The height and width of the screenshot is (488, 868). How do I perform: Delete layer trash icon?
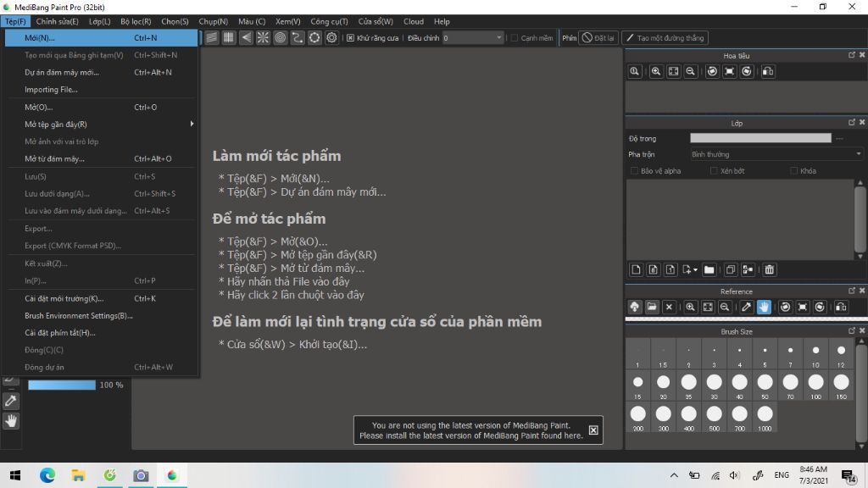tap(769, 269)
